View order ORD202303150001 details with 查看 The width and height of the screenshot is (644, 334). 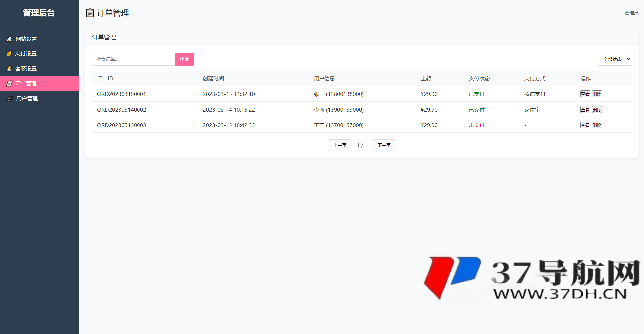click(585, 94)
